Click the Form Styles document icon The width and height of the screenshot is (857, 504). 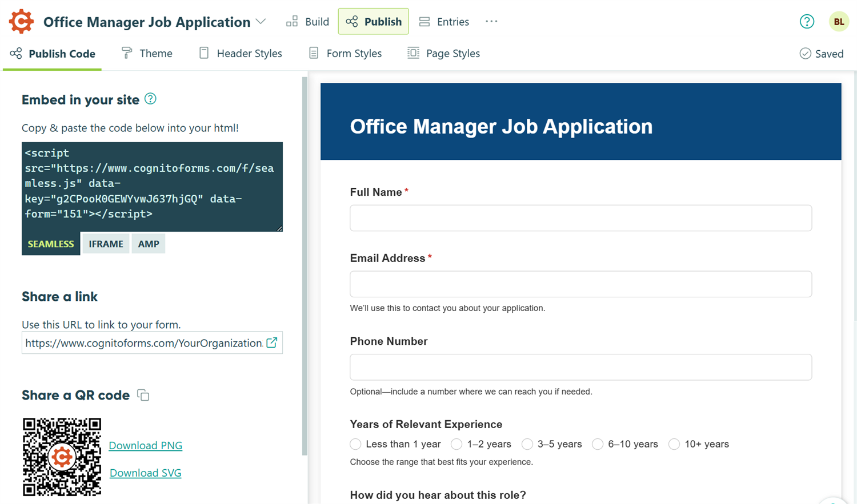click(314, 53)
